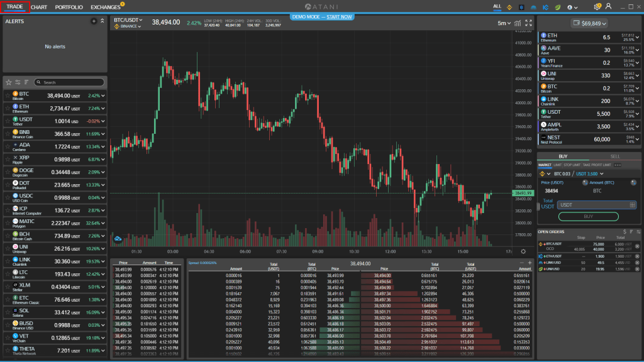Image resolution: width=644 pixels, height=362 pixels.
Task: Open calculator icon in Total field
Action: coord(632,205)
